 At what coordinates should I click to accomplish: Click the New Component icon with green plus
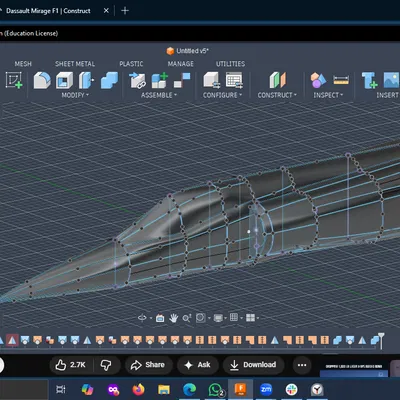[160, 80]
